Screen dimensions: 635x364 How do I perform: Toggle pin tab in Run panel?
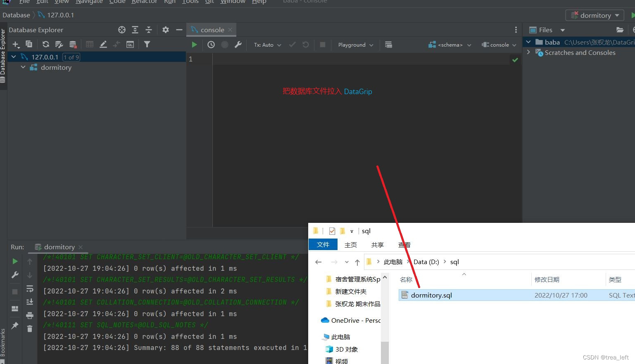15,326
